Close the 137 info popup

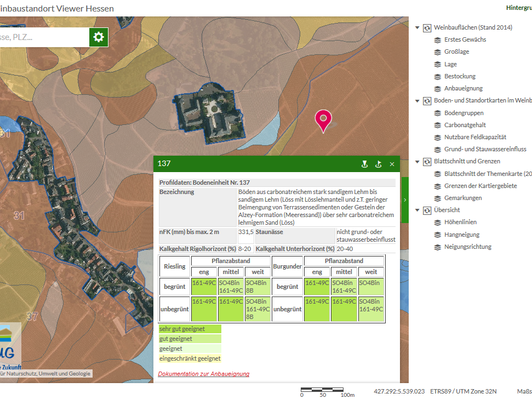[x=392, y=164]
